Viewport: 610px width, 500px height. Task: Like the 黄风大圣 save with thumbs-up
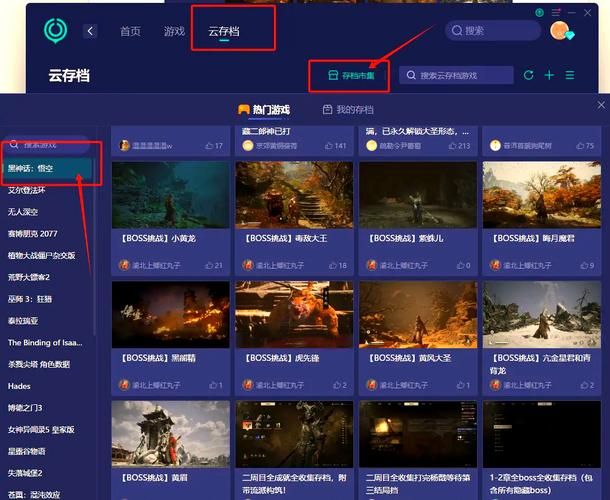coord(460,385)
